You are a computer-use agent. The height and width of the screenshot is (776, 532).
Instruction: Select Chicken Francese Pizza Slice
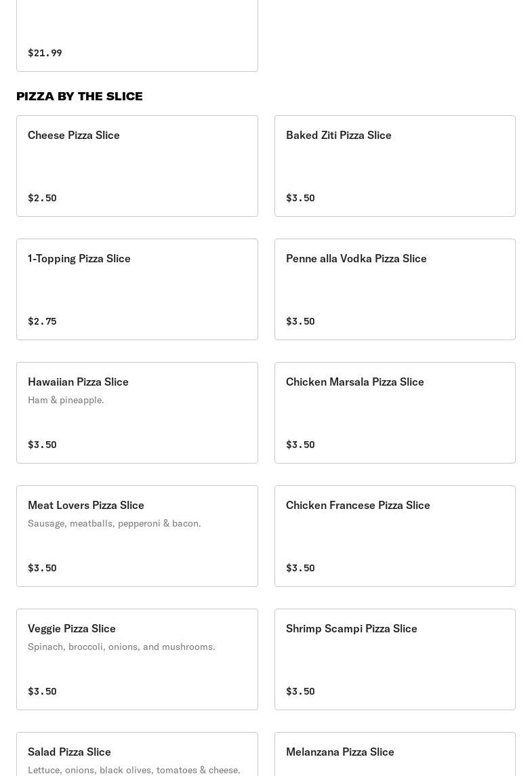click(394, 535)
